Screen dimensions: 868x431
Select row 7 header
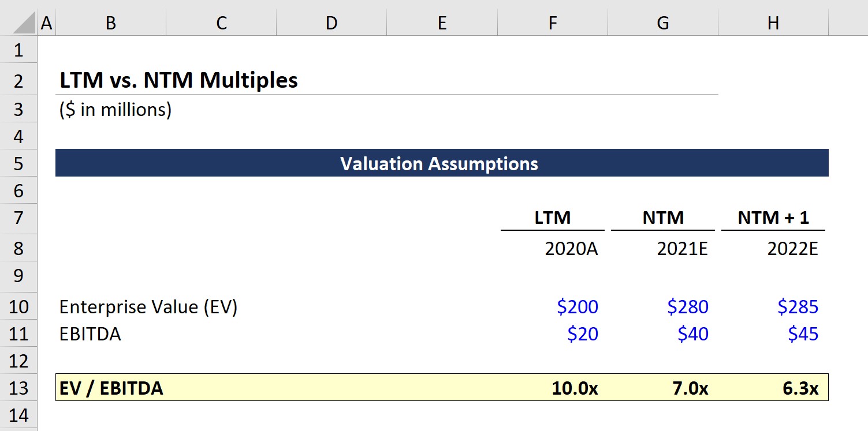[18, 218]
